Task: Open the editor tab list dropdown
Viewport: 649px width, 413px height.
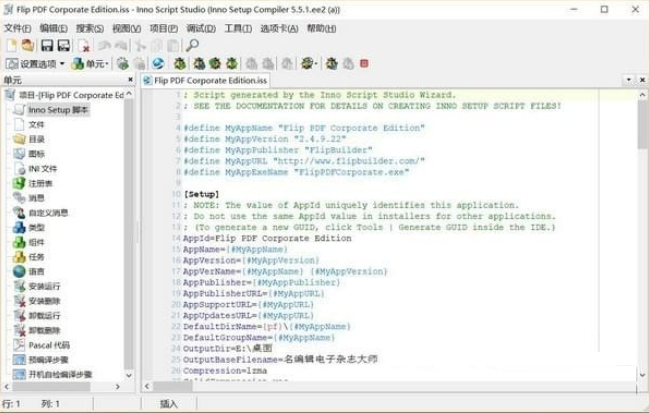Action: [629, 79]
